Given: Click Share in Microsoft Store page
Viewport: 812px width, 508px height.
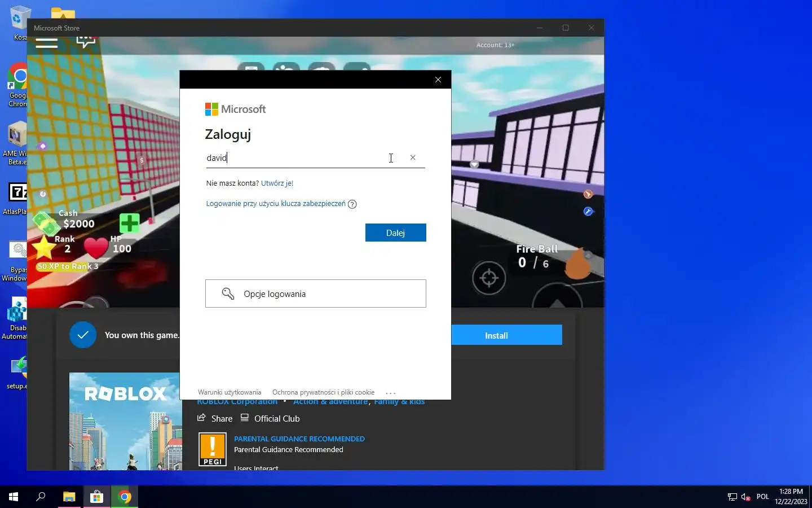Looking at the screenshot, I should [215, 418].
